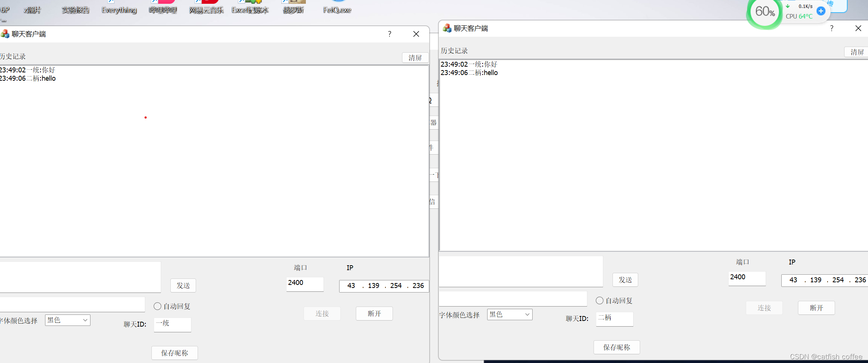
Task: Click auto-reply text field in right window
Action: (x=513, y=299)
